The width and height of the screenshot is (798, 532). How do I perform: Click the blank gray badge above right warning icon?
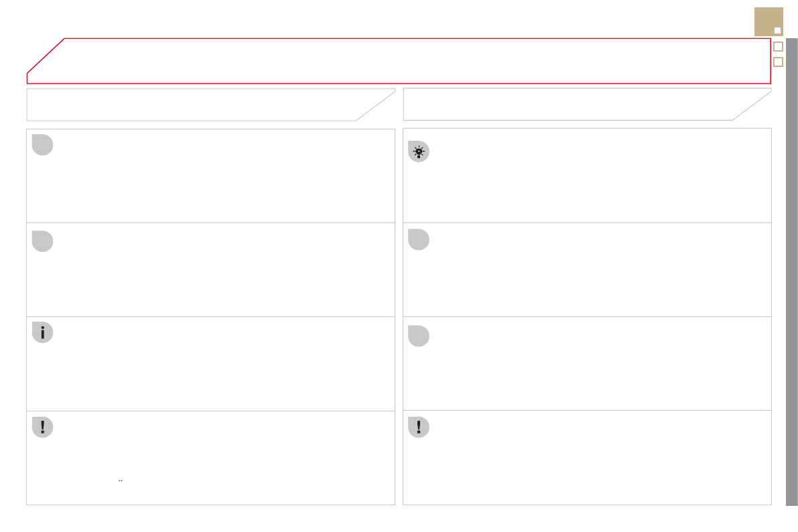(x=419, y=336)
